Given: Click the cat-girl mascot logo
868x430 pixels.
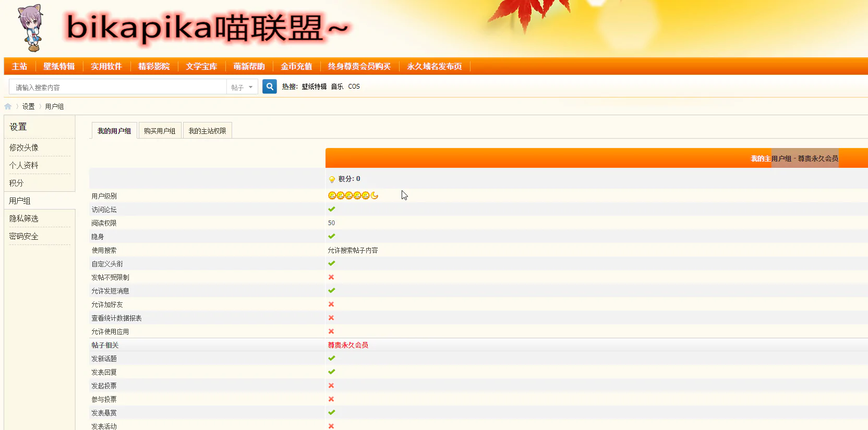Looking at the screenshot, I should pos(31,28).
